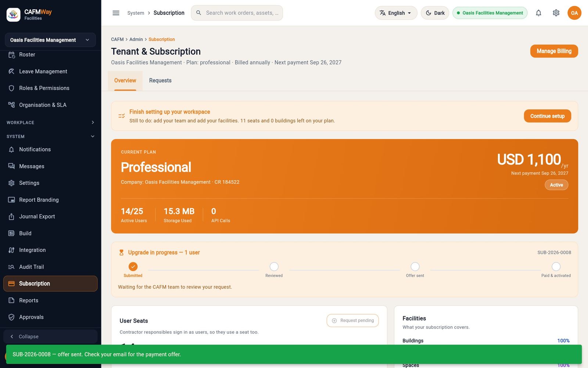This screenshot has width=588, height=368.
Task: Click the CAFM breadcrumb link
Action: coord(117,39)
